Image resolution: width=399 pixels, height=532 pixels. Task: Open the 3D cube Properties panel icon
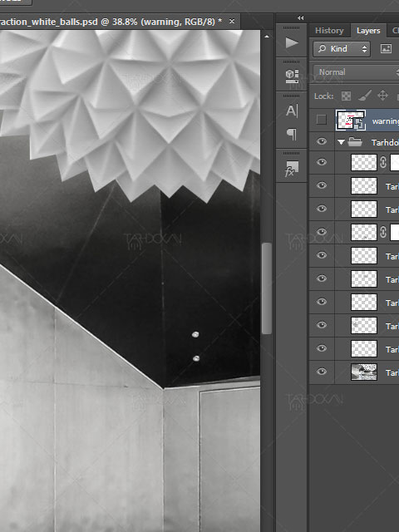(292, 76)
